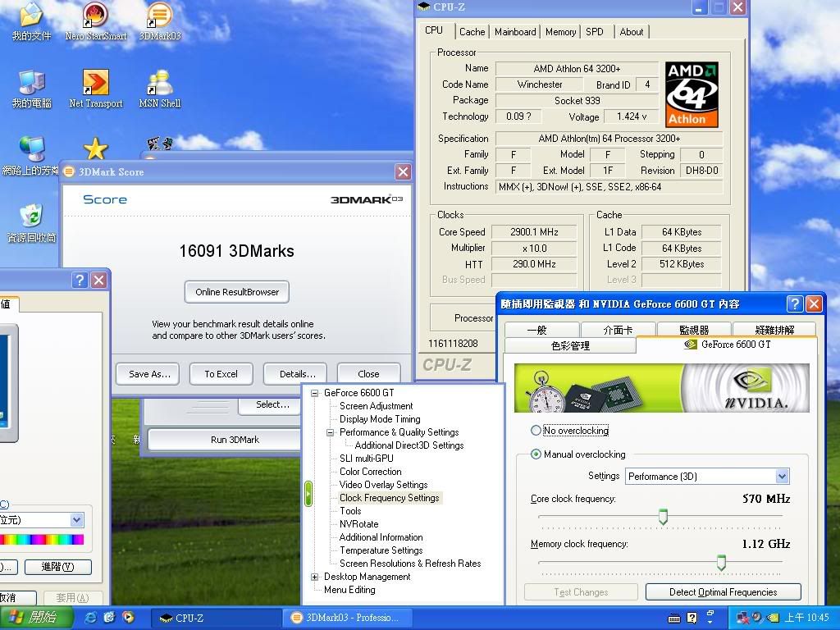Viewport: 840px width, 630px height.
Task: Click the NVIDIA settings tray icon
Action: pos(773,618)
